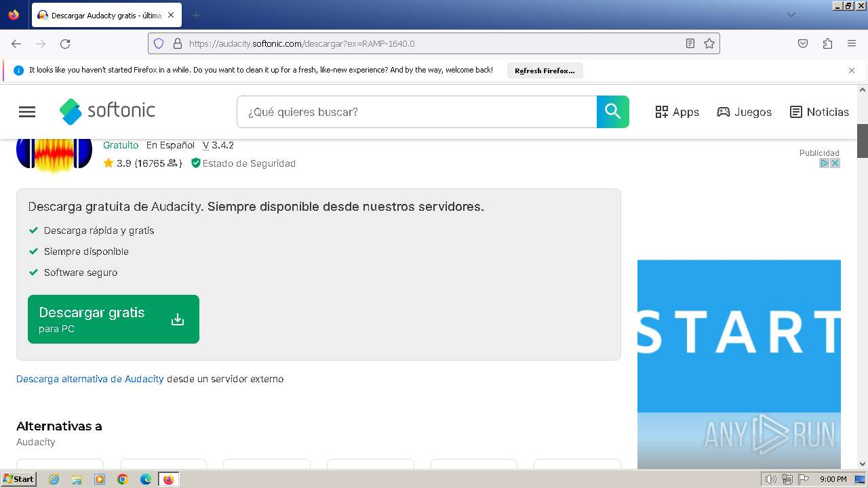Click the START advertisement banner
868x488 pixels.
(x=739, y=364)
